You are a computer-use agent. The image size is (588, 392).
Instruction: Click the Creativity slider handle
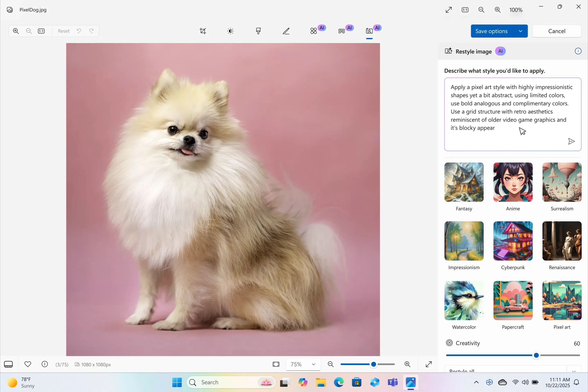click(536, 355)
